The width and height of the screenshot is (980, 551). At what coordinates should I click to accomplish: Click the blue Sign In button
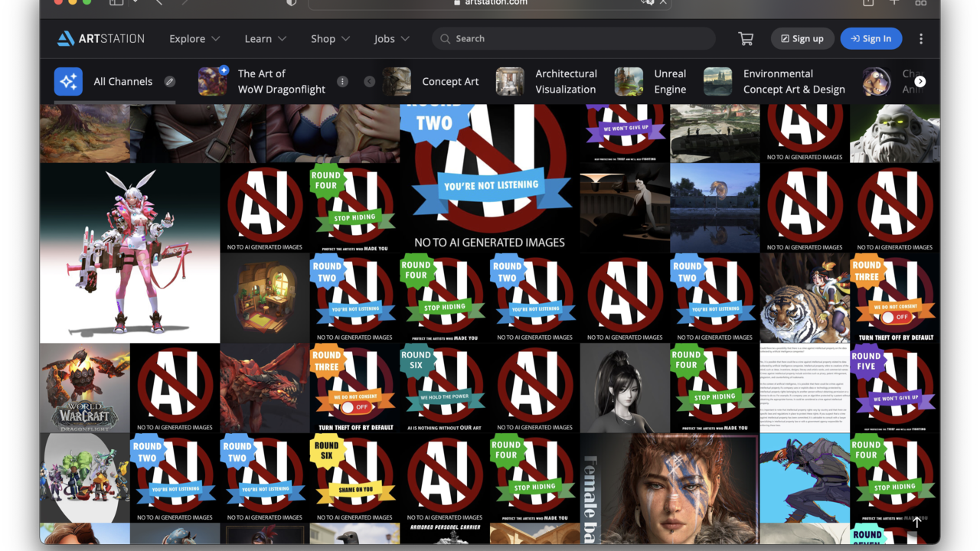871,39
